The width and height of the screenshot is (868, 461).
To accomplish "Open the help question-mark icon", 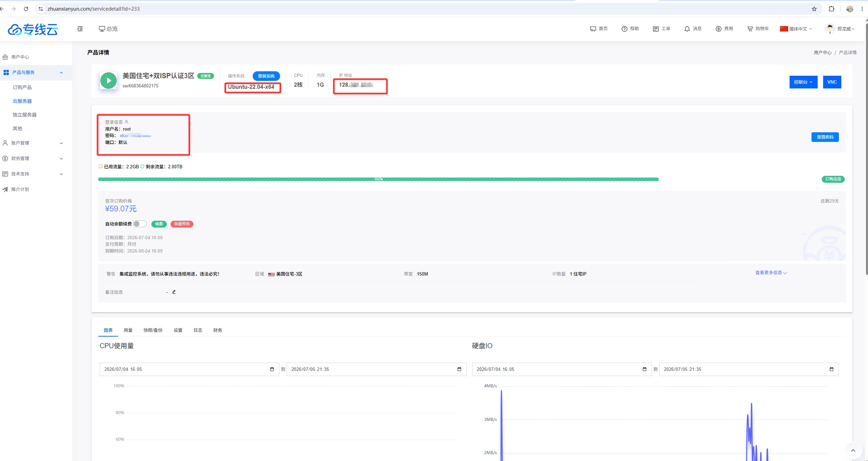I will click(624, 29).
